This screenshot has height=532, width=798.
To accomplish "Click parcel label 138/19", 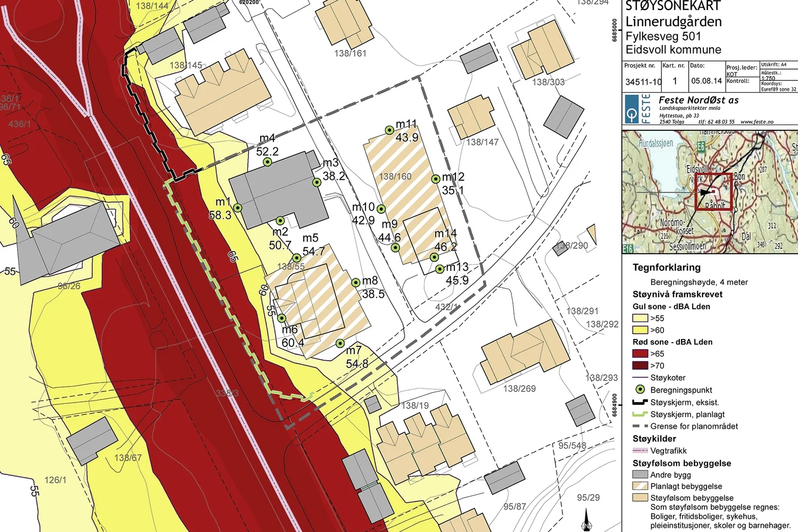I will 415,405.
